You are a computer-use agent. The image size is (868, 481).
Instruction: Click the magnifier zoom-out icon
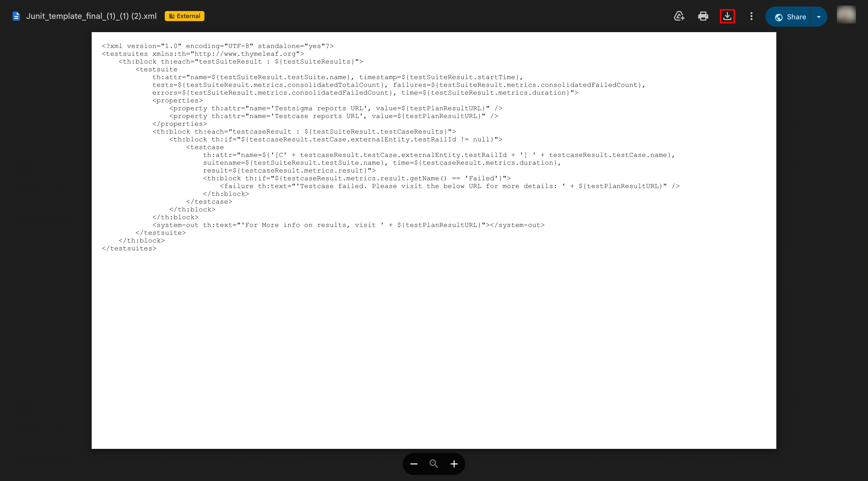434,464
